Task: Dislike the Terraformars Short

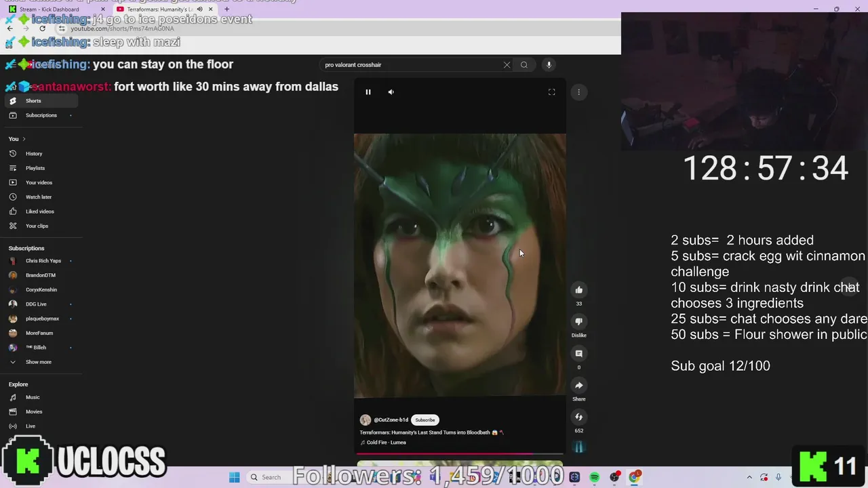Action: coord(579,322)
